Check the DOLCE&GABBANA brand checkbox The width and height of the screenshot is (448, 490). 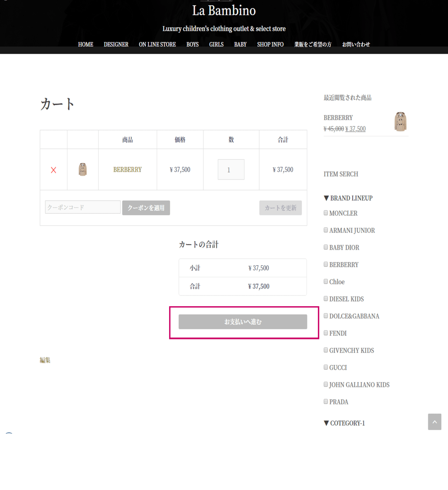pos(326,316)
